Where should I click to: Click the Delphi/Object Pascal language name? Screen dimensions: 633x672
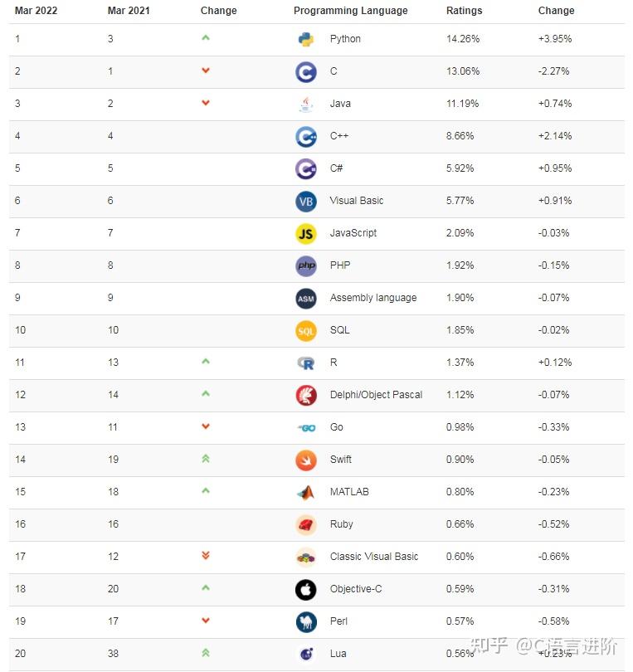pyautogui.click(x=376, y=395)
